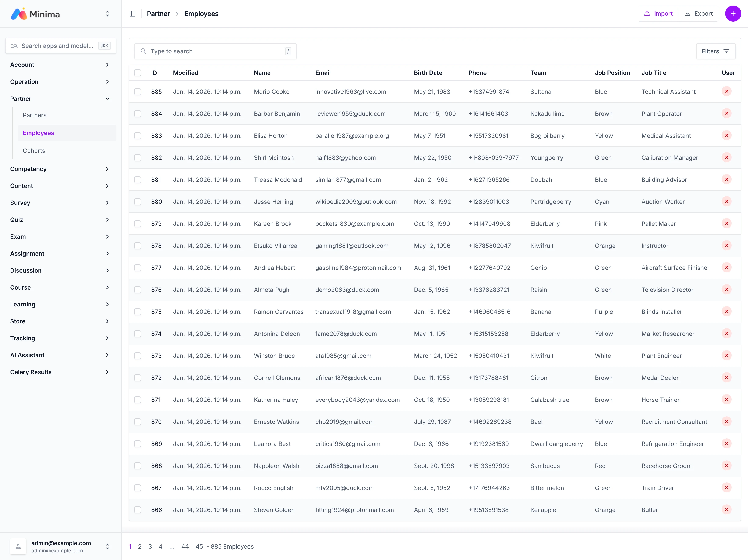Click the admin user avatar icon
The height and width of the screenshot is (560, 748).
coord(18,546)
